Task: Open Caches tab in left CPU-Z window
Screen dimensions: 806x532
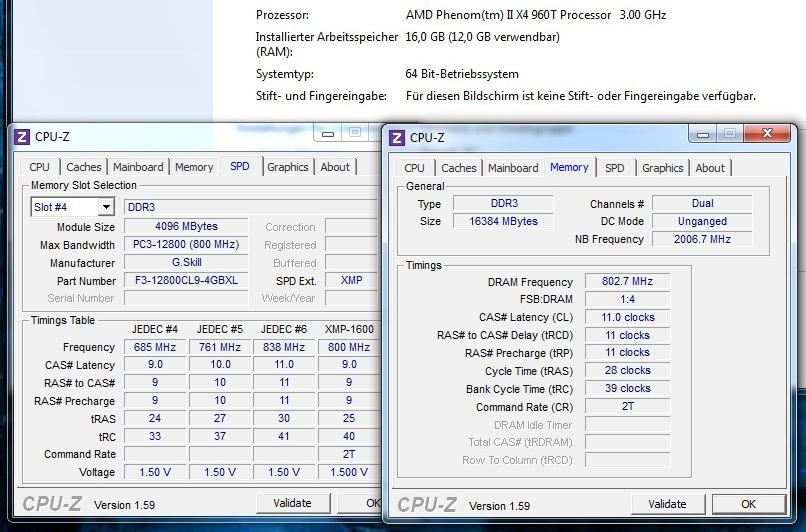Action: (84, 167)
